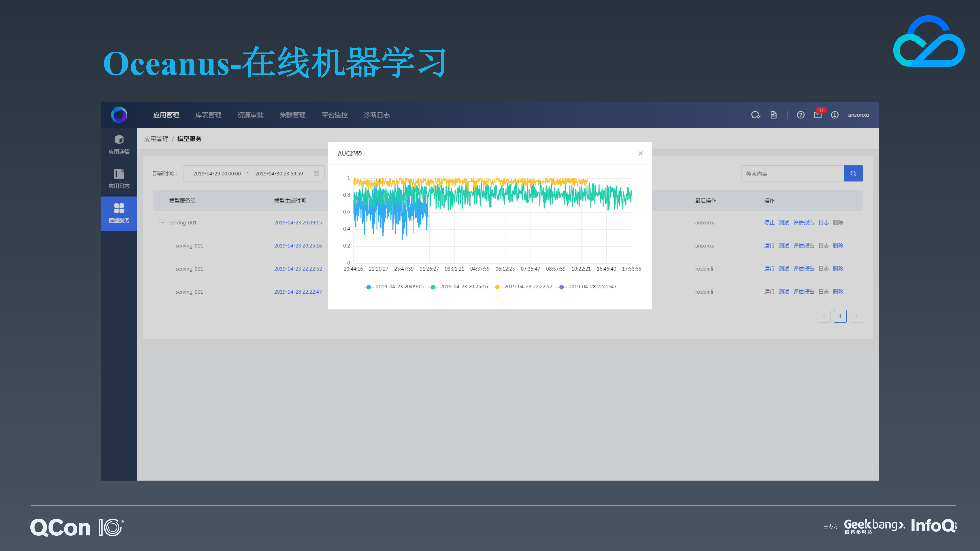Click 停止 in the first ansonxu row
980x551 pixels.
[769, 222]
